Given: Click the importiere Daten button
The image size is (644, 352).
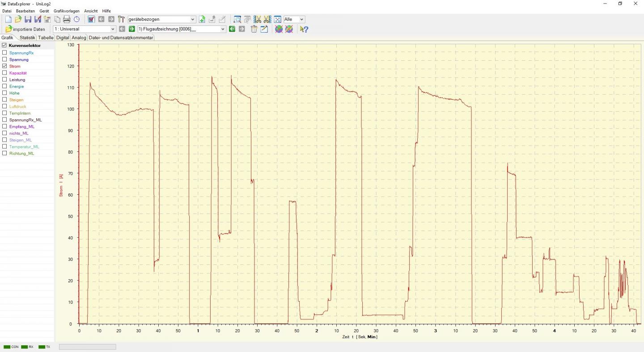Looking at the screenshot, I should pos(25,29).
